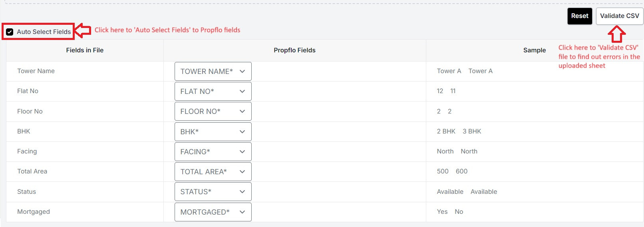Open the TOWER NAME* dropdown
This screenshot has height=227, width=644.
pos(213,71)
